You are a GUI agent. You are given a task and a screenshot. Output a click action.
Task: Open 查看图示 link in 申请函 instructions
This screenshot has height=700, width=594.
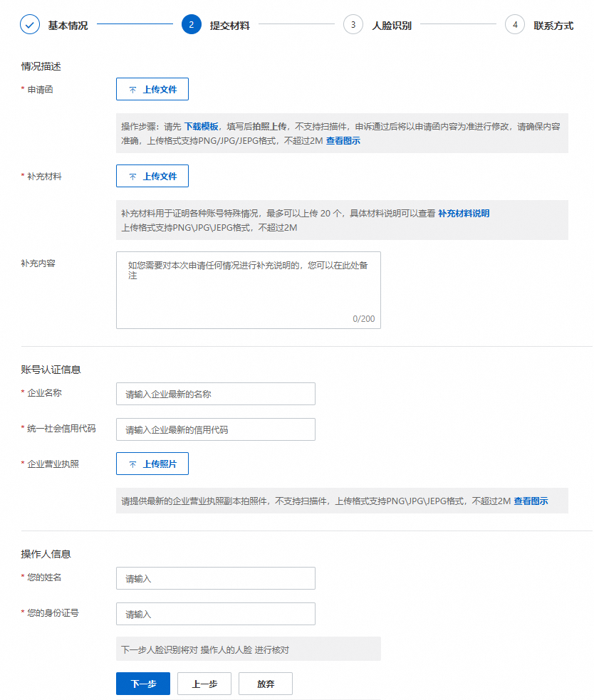coord(343,141)
